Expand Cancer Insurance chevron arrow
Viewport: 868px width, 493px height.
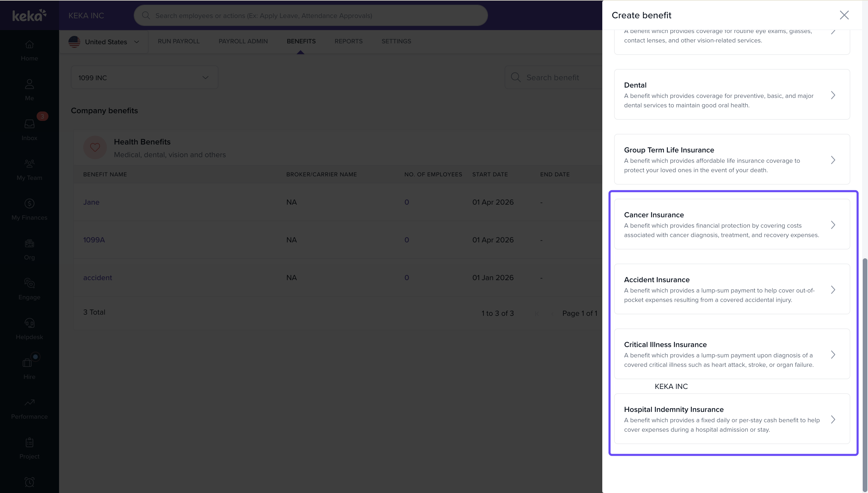coord(833,225)
